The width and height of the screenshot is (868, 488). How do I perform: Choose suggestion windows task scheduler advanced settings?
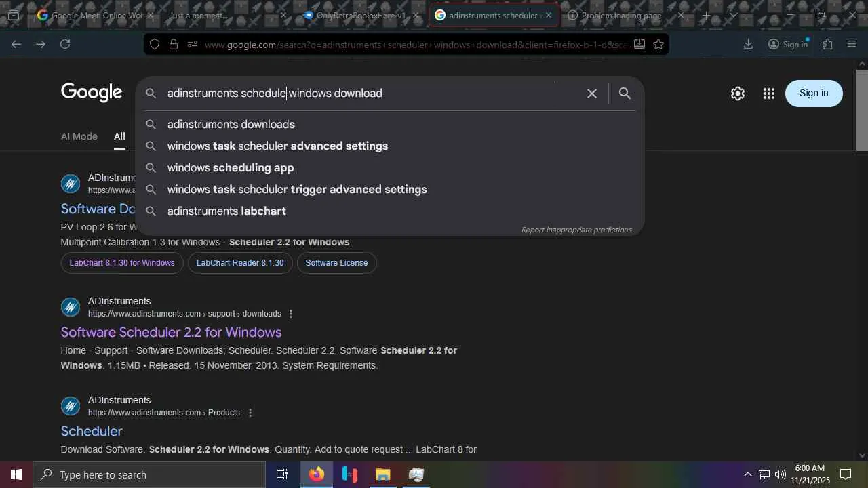click(x=390, y=146)
